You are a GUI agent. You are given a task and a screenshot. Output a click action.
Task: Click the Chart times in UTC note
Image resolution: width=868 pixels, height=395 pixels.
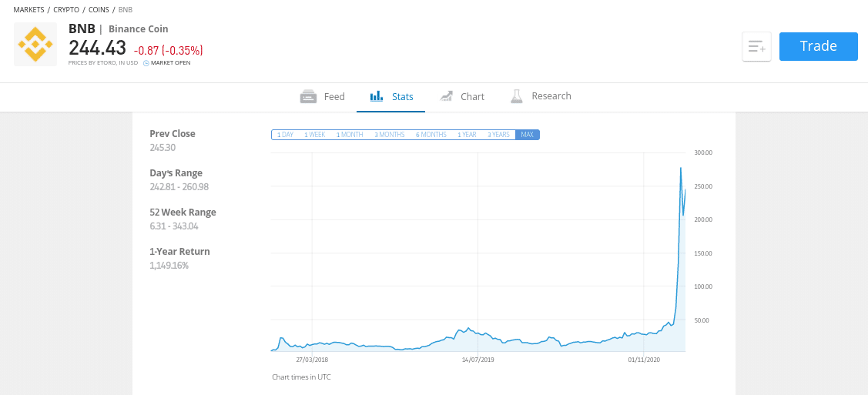301,377
